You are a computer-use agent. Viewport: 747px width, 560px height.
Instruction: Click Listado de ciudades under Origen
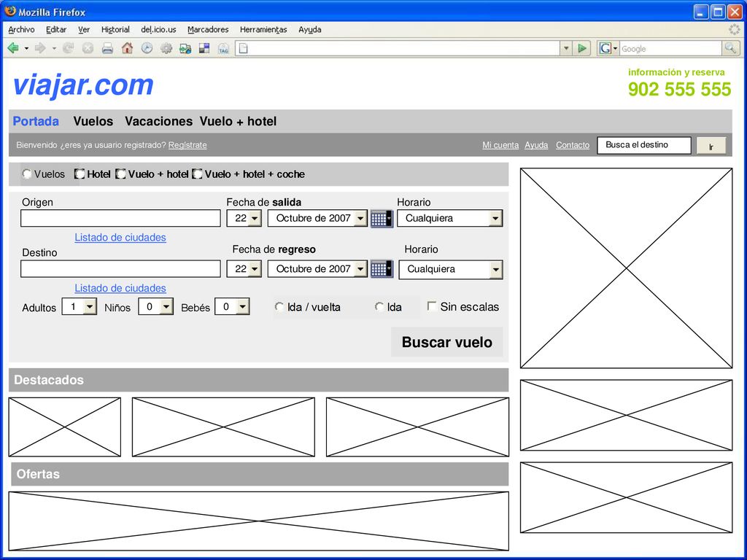click(x=120, y=237)
